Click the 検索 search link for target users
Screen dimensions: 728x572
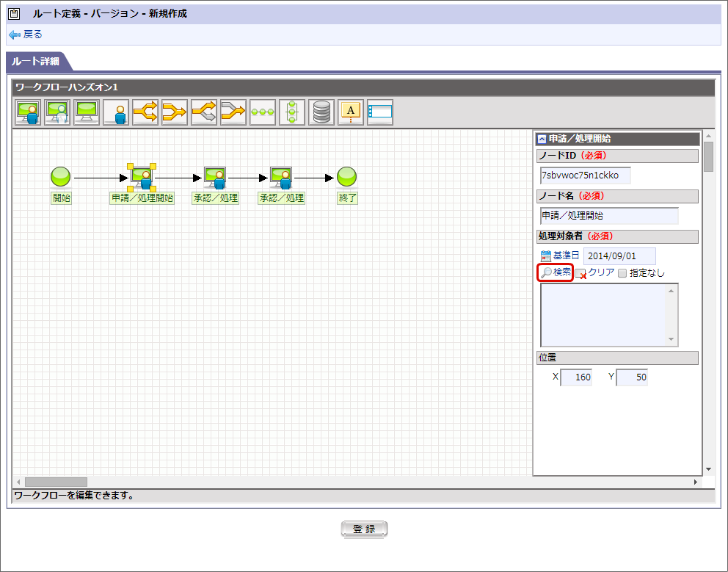click(556, 272)
